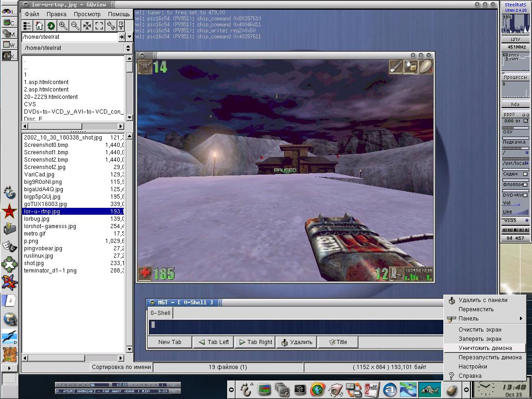Image resolution: width=532 pixels, height=399 pixels.
Task: Click the terminal monitor icon on bottom panel
Action: click(x=265, y=390)
